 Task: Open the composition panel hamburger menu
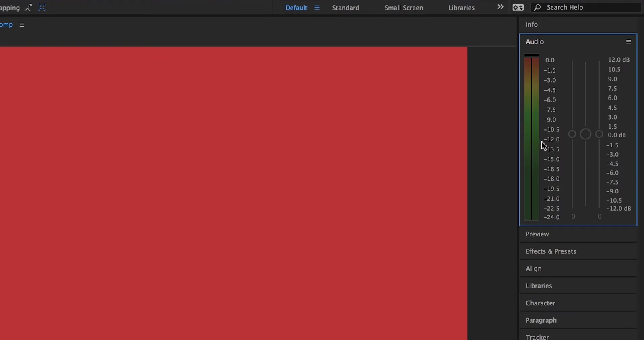pos(22,25)
